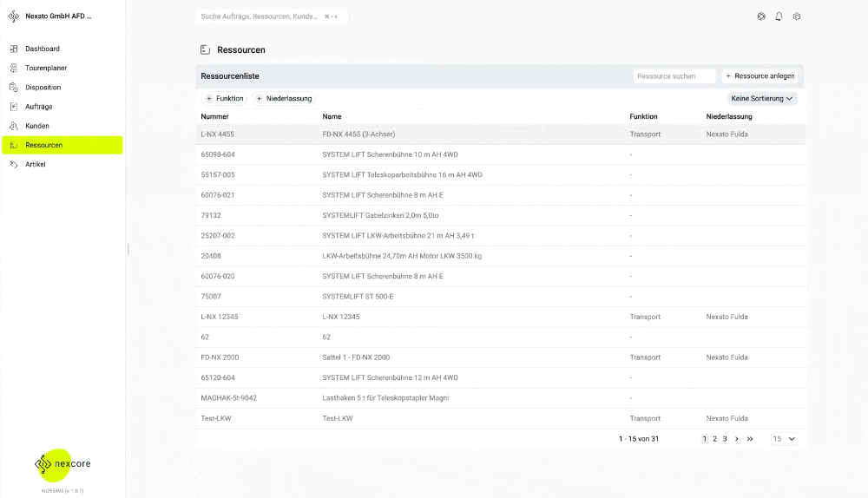Image resolution: width=868 pixels, height=498 pixels.
Task: Add a Niederlassung filter
Action: pyautogui.click(x=283, y=99)
